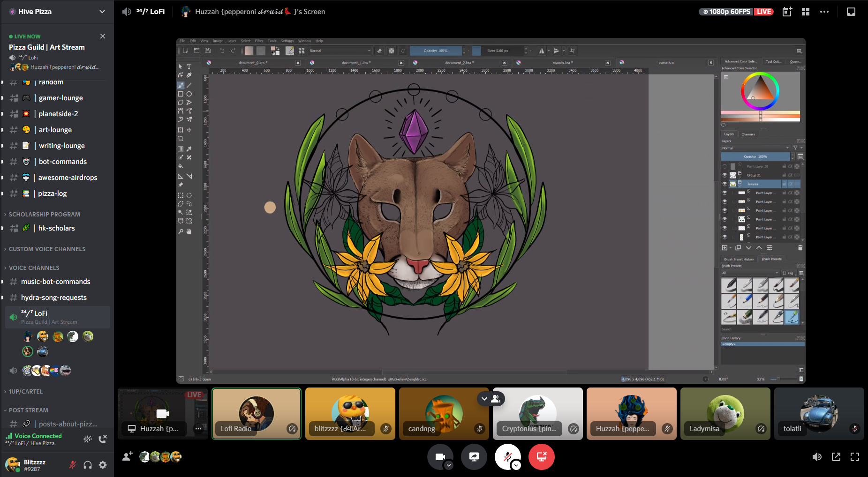Open more options ellipsis in header
Image resolution: width=868 pixels, height=477 pixels.
pyautogui.click(x=824, y=12)
